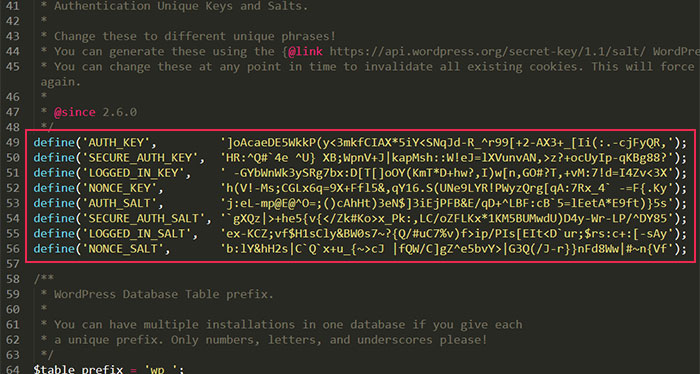Click line number 50 in the gutter

pyautogui.click(x=13, y=158)
